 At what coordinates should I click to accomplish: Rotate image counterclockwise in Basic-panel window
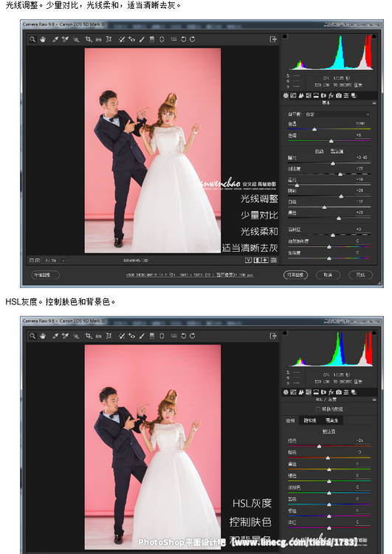pos(183,39)
